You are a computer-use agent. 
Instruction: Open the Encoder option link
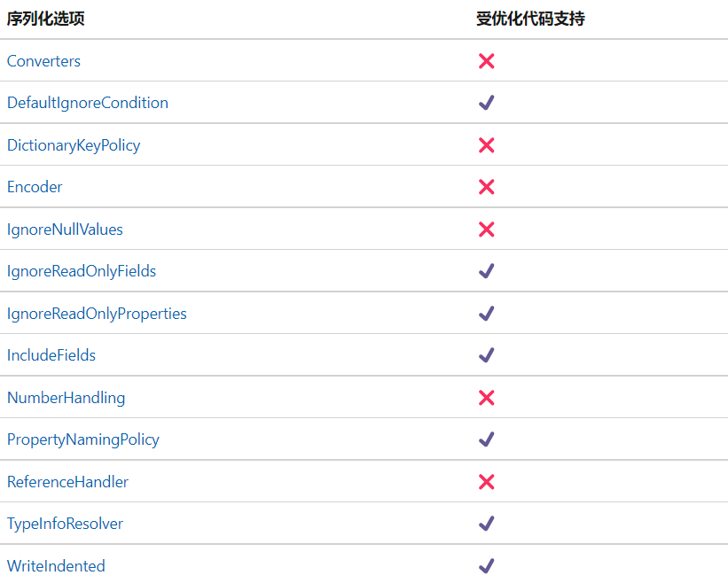click(35, 187)
